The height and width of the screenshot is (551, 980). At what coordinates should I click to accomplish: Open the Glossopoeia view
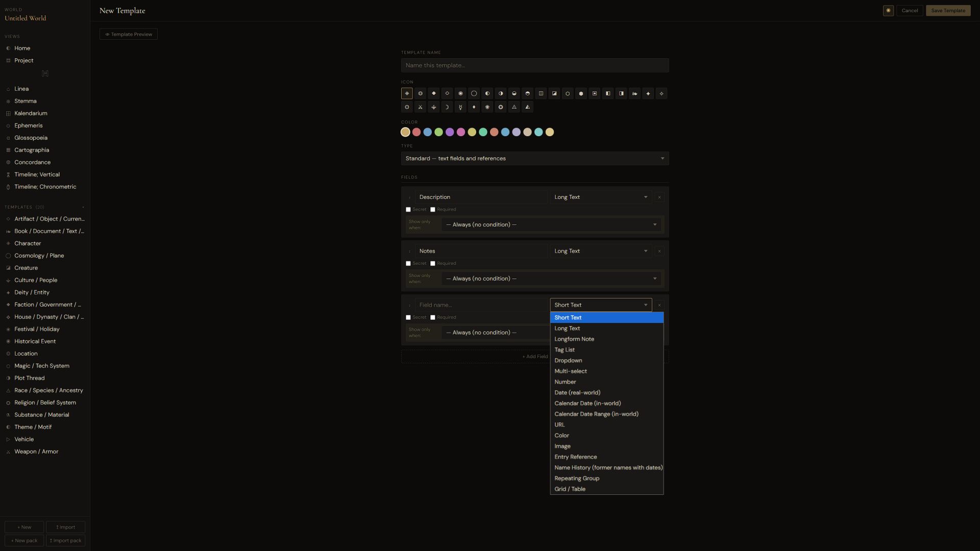(45, 138)
